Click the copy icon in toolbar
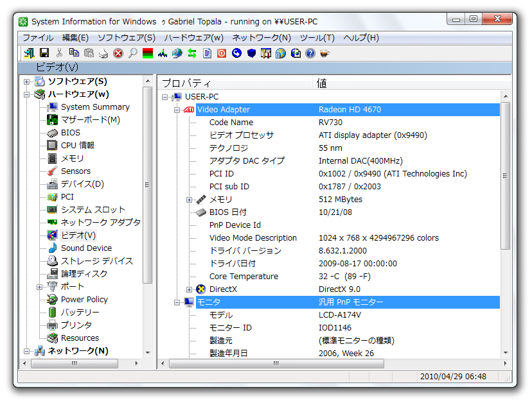The height and width of the screenshot is (403, 532). click(74, 53)
